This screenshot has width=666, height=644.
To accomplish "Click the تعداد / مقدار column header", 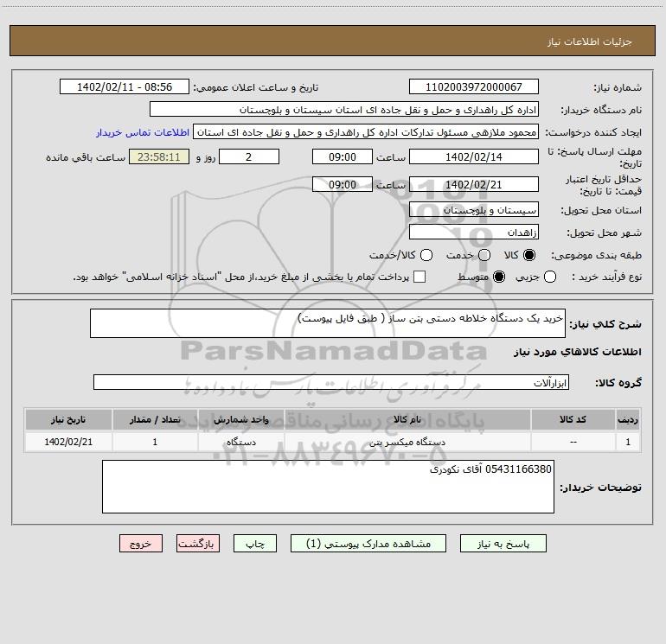I will tap(155, 419).
